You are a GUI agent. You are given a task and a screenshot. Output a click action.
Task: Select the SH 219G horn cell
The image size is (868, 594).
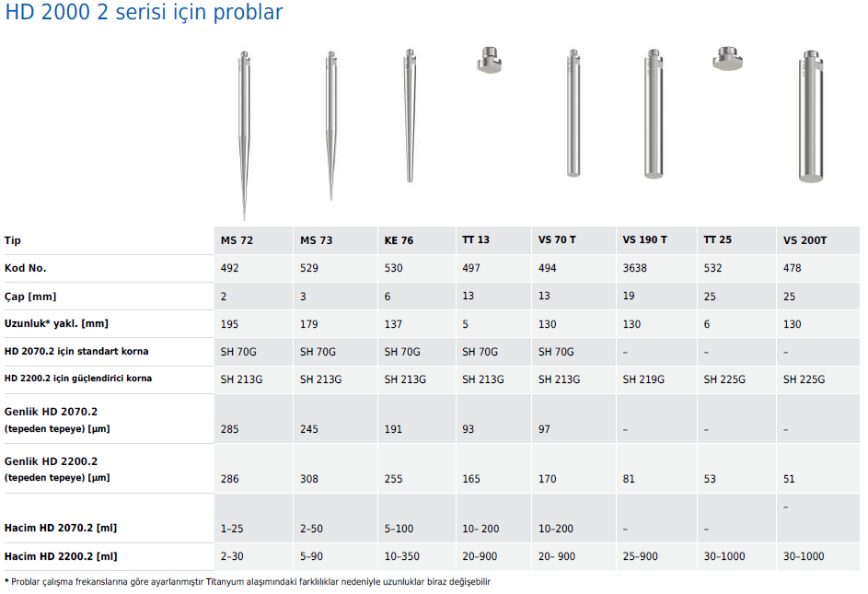point(643,379)
